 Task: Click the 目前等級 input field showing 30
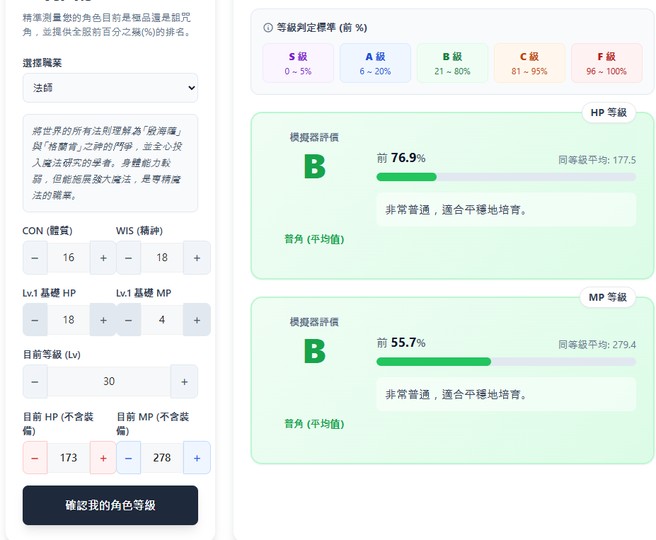(109, 382)
